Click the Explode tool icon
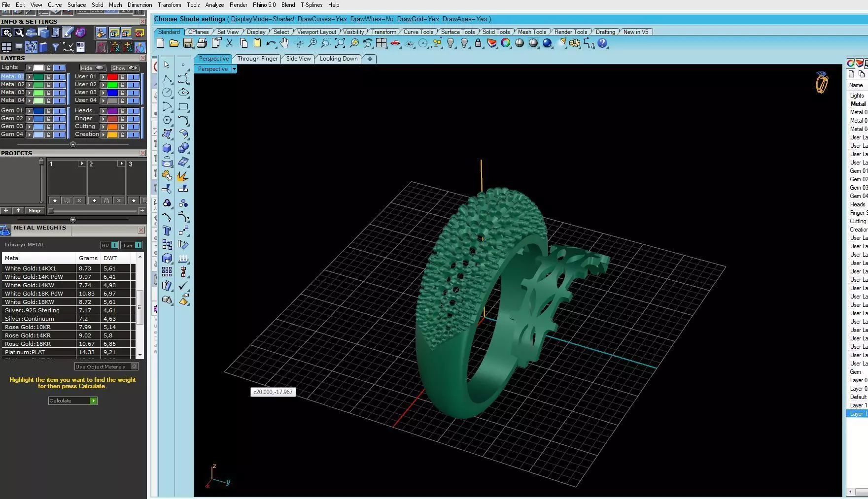Viewport: 868px width, 499px height. coord(183,175)
